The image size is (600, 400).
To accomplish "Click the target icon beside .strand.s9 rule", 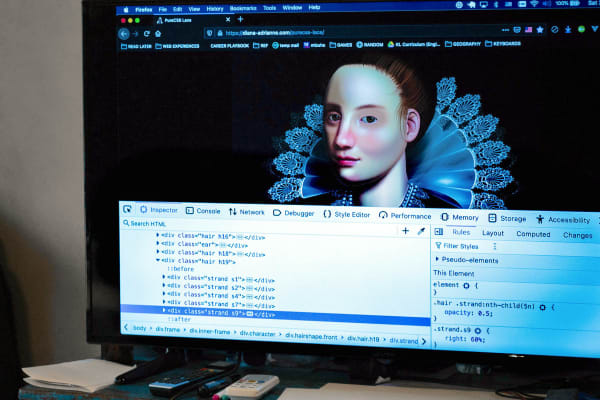I will coord(478,330).
